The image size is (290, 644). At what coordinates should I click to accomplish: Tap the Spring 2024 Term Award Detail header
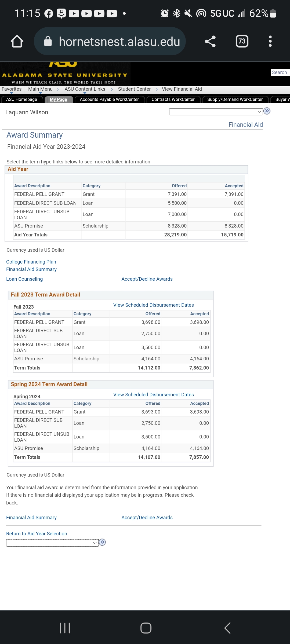pyautogui.click(x=111, y=385)
